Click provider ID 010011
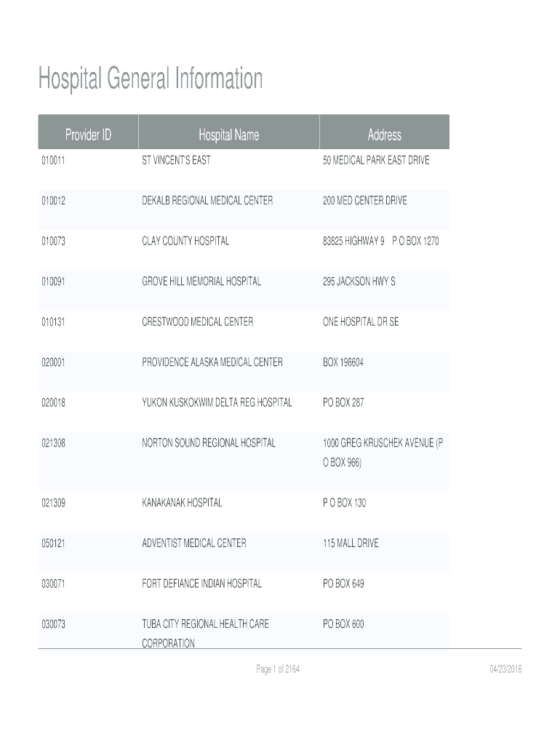The width and height of the screenshot is (560, 745). pos(52,160)
